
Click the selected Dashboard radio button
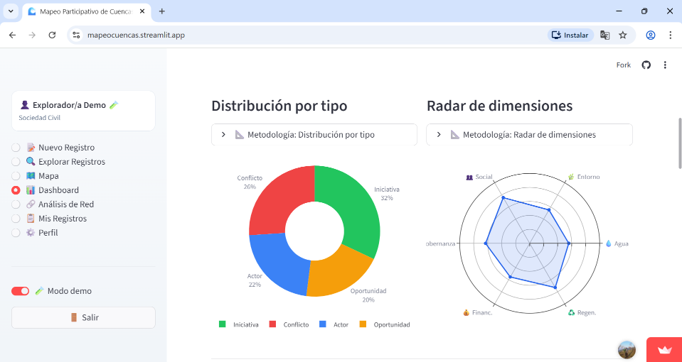click(x=16, y=190)
